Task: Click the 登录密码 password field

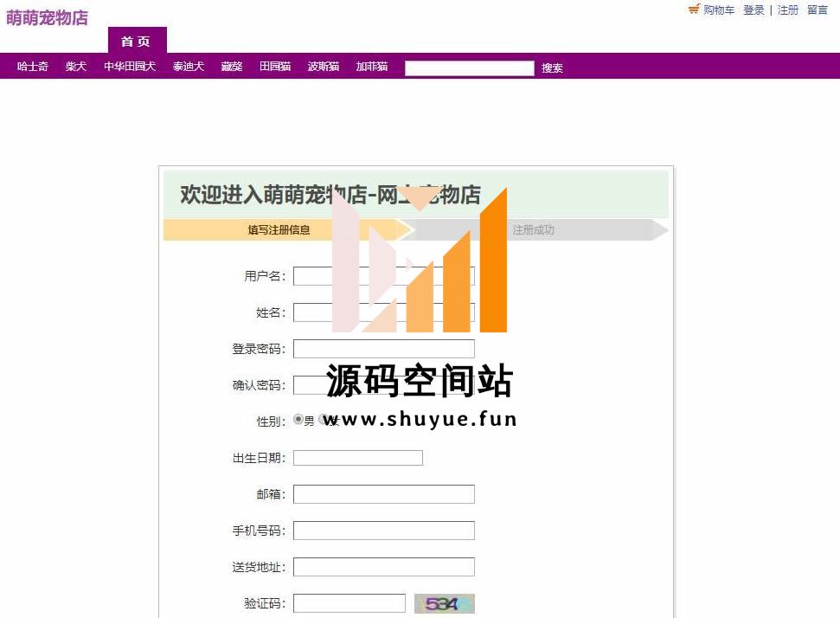Action: (x=383, y=349)
